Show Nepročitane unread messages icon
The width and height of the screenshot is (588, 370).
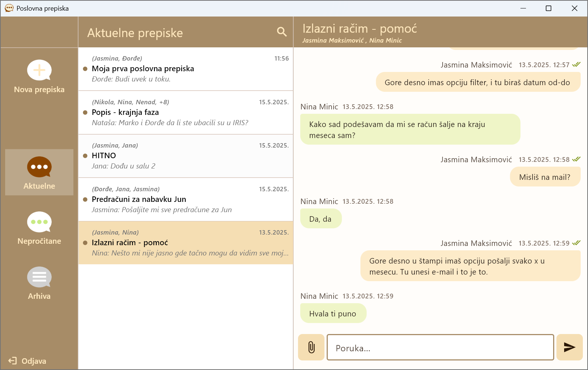click(x=39, y=222)
